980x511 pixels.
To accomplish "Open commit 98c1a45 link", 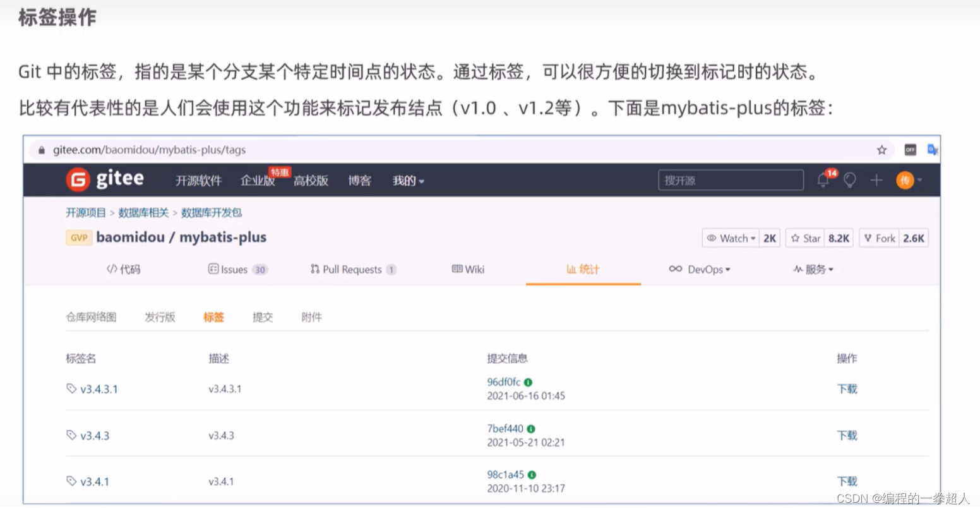I will [506, 475].
